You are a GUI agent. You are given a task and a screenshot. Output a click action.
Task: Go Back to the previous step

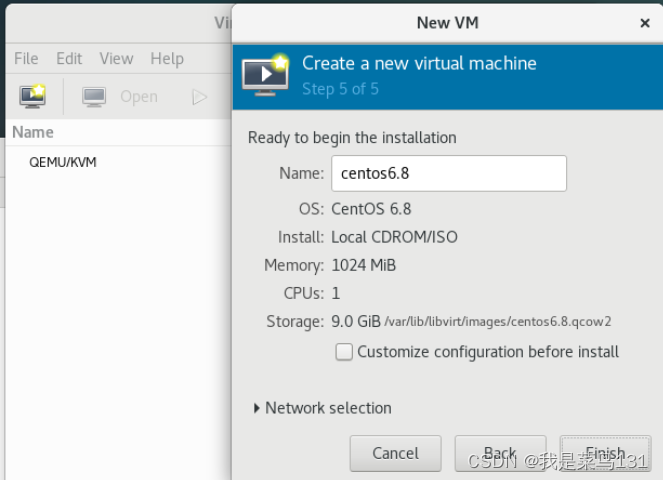point(500,453)
